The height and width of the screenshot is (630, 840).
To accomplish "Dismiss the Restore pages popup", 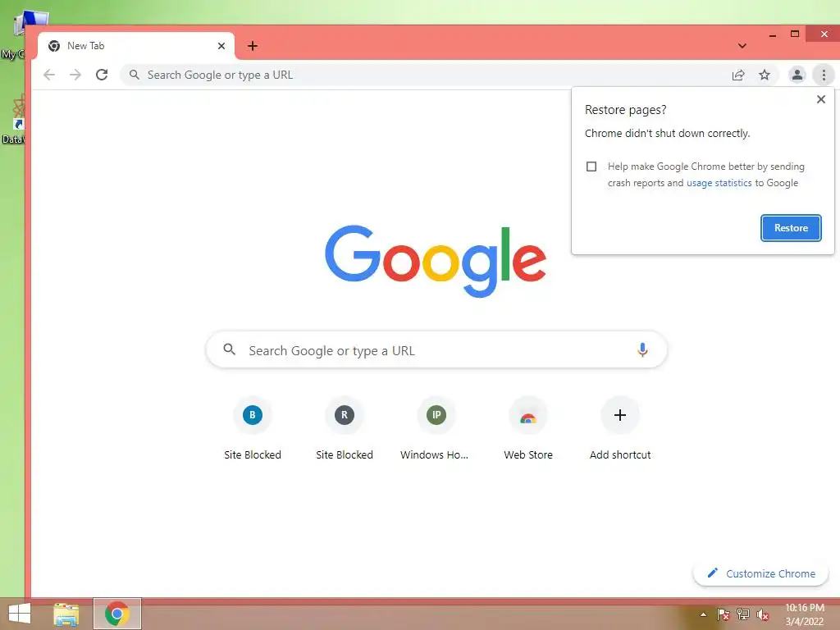I will pyautogui.click(x=820, y=99).
